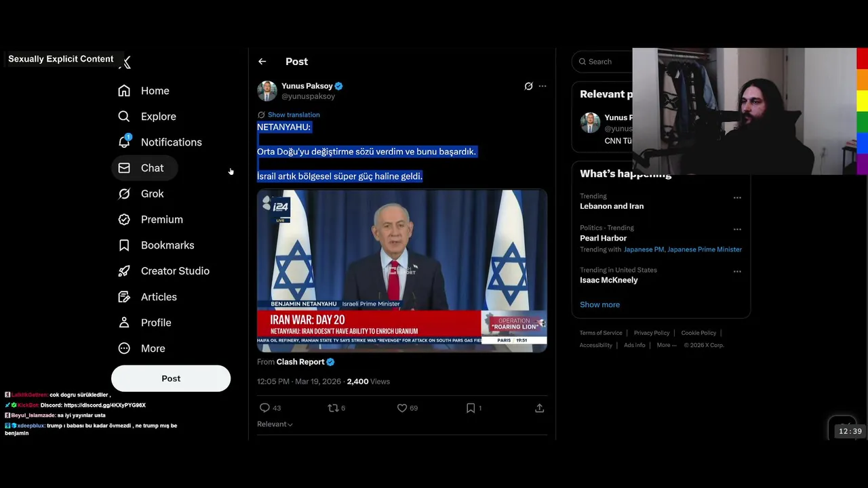868x488 pixels.
Task: Click the Explore magnifier icon
Action: [124, 117]
